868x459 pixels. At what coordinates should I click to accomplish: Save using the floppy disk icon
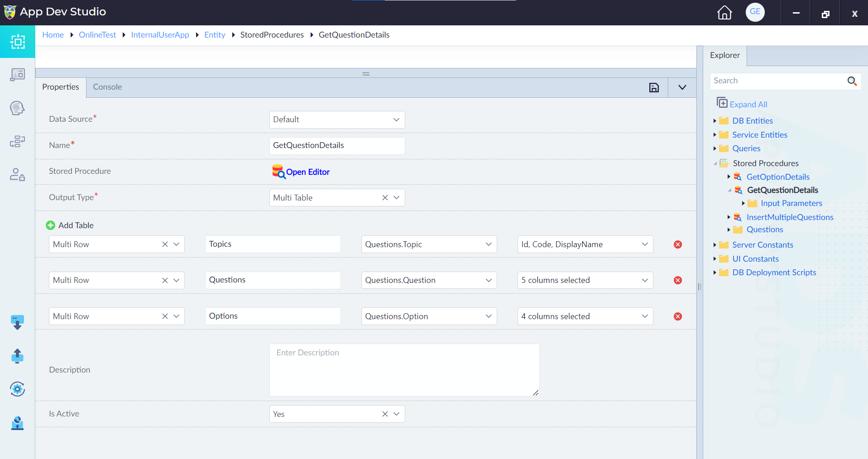(654, 88)
